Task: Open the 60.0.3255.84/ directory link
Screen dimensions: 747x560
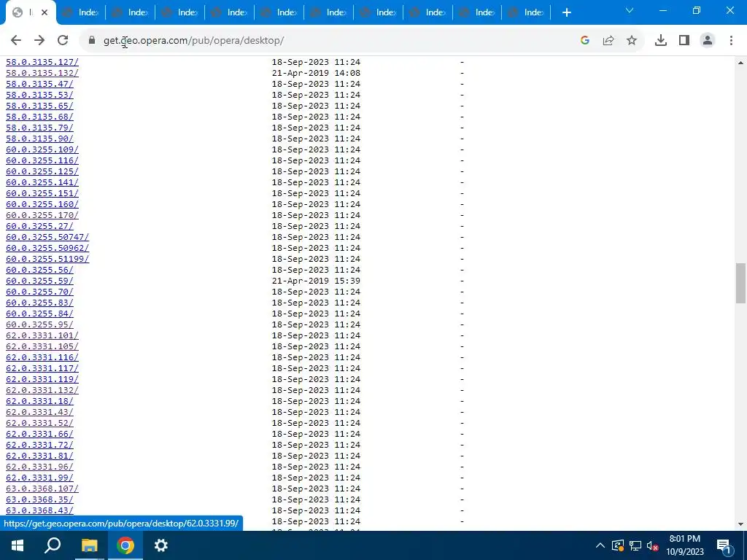Action: point(39,314)
